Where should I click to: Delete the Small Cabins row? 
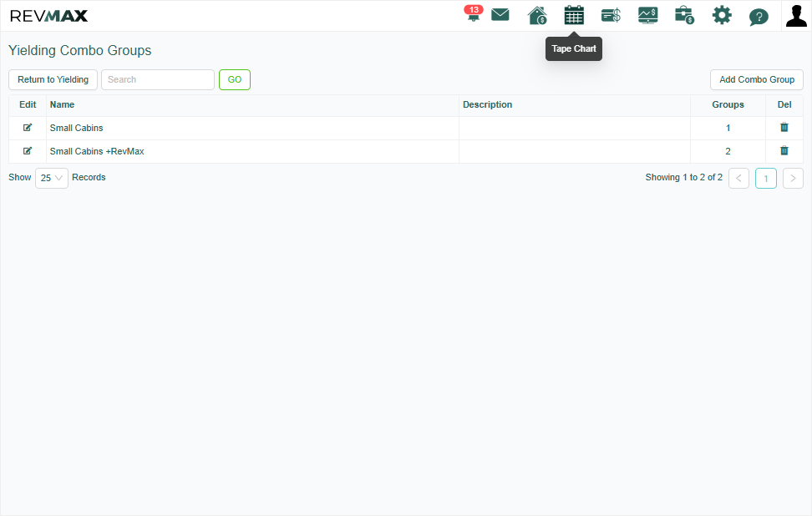coord(784,127)
